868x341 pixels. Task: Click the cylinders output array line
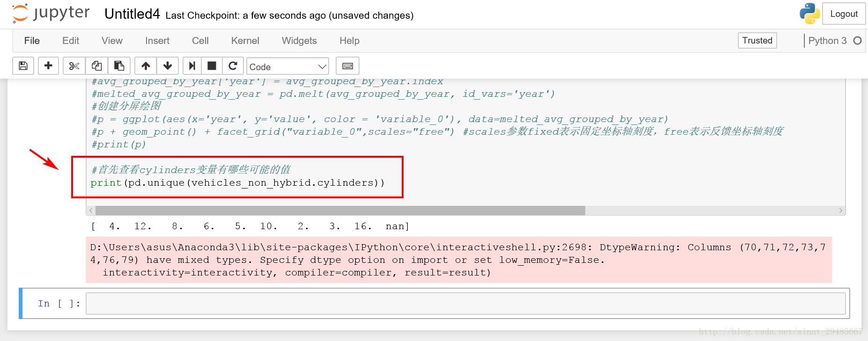(250, 226)
